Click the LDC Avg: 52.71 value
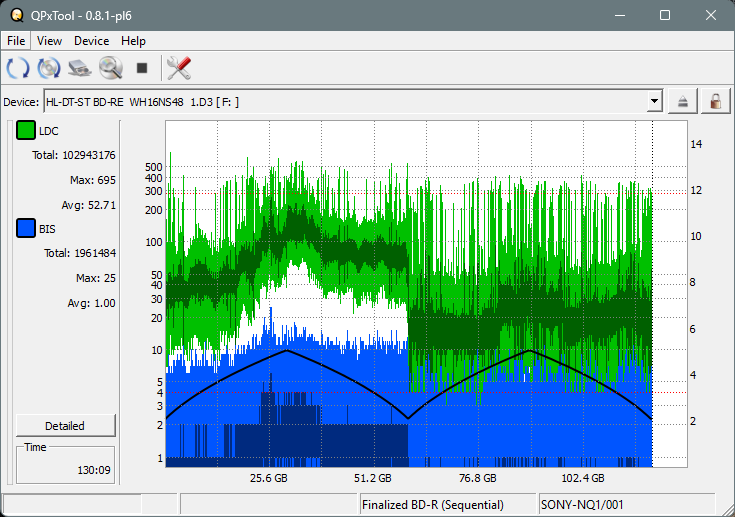735x517 pixels. [x=89, y=205]
